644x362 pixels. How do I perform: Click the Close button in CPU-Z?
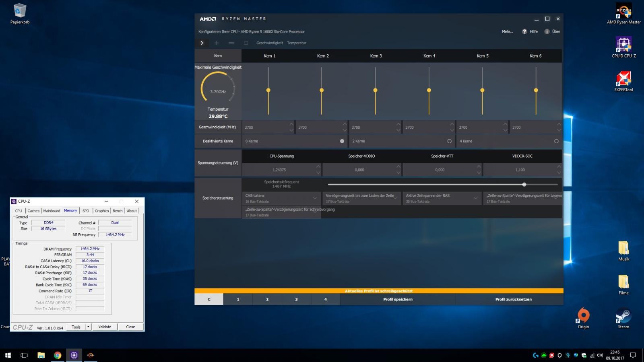[130, 327]
